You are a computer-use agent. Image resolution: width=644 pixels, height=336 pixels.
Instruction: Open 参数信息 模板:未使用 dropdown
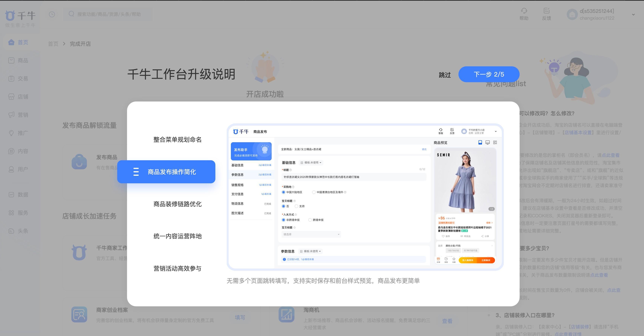pyautogui.click(x=310, y=251)
